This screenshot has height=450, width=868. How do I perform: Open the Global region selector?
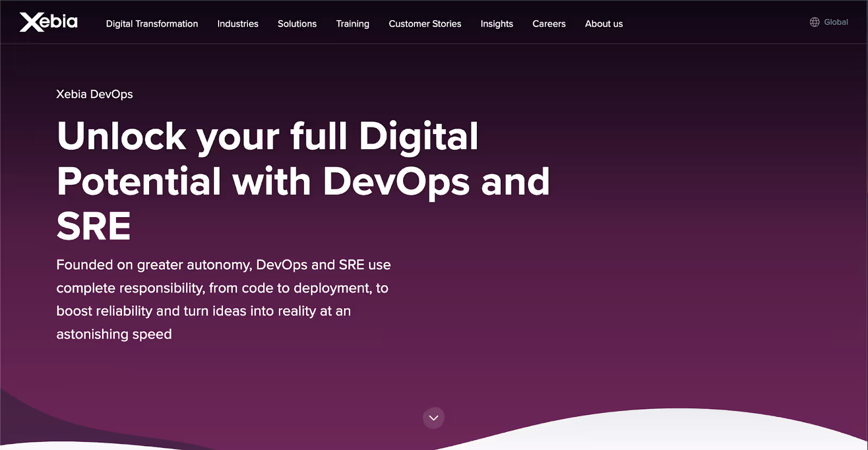(829, 22)
